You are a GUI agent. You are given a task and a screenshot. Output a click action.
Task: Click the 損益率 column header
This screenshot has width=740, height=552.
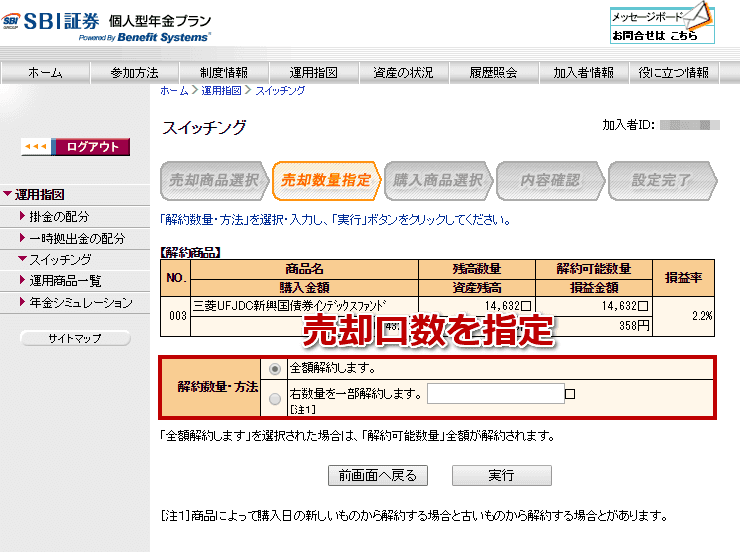683,278
